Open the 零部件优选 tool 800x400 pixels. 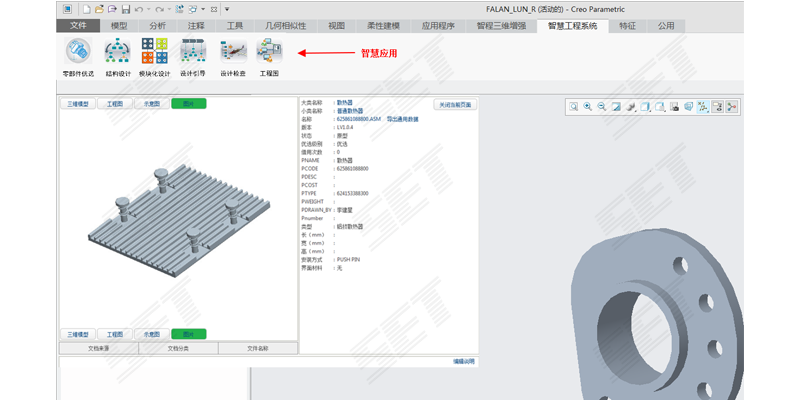(78, 57)
